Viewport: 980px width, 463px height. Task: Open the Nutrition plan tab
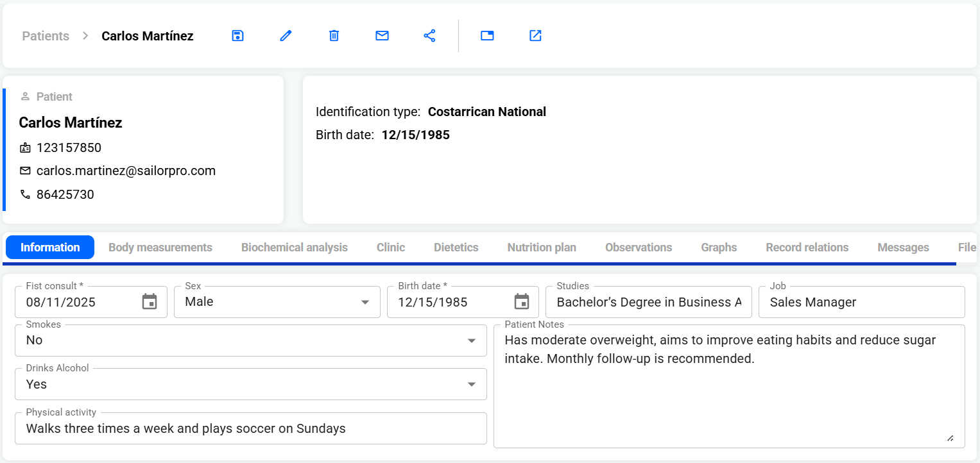pyautogui.click(x=542, y=248)
